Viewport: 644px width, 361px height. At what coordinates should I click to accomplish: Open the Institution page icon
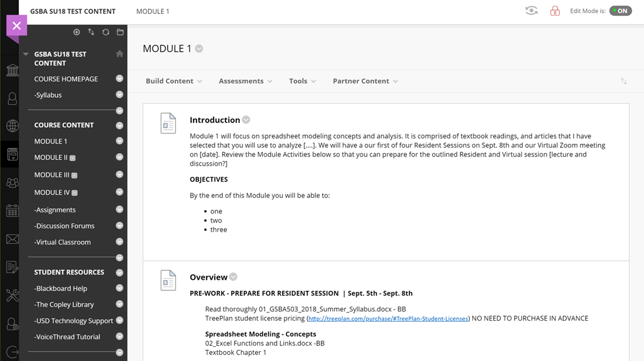point(12,71)
